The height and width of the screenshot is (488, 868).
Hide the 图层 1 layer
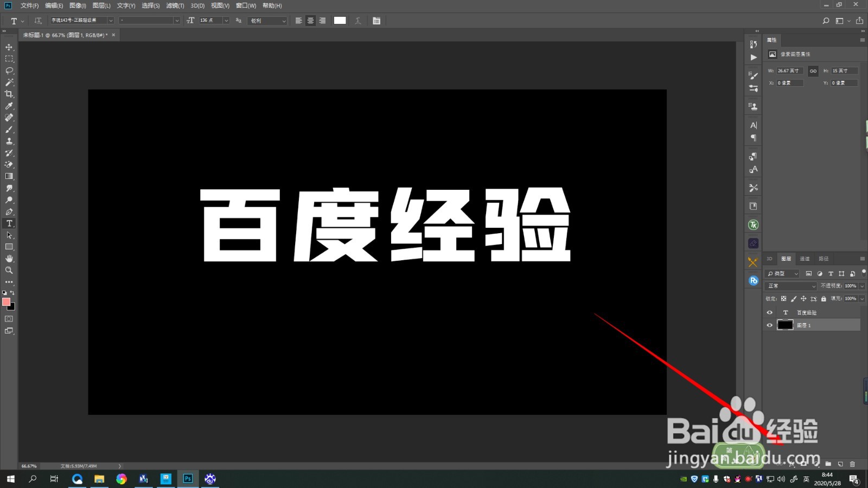tap(769, 325)
